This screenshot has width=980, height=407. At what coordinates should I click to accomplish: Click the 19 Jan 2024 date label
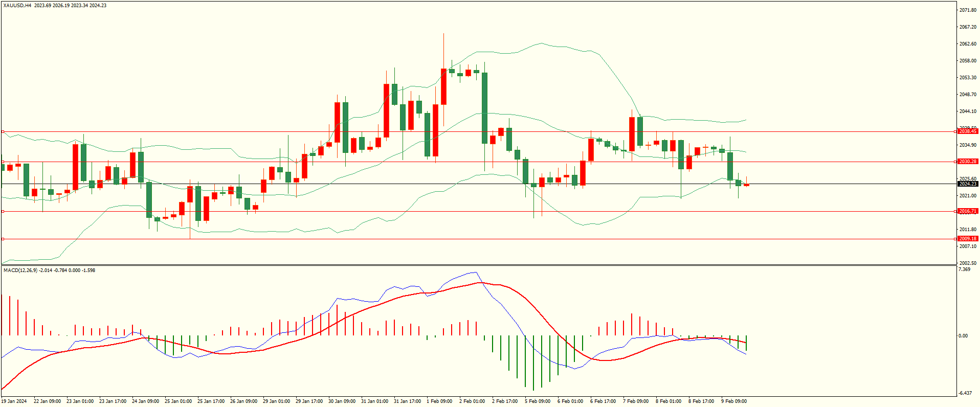(14, 401)
